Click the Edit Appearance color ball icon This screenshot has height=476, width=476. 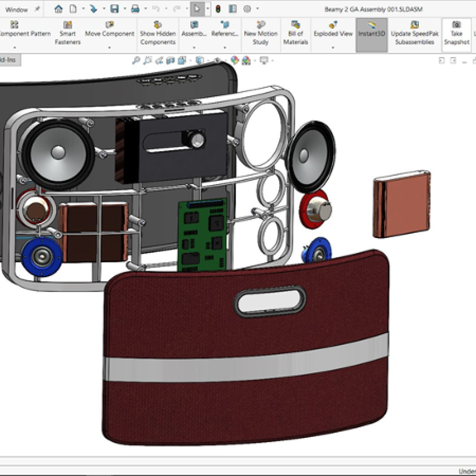[234, 60]
